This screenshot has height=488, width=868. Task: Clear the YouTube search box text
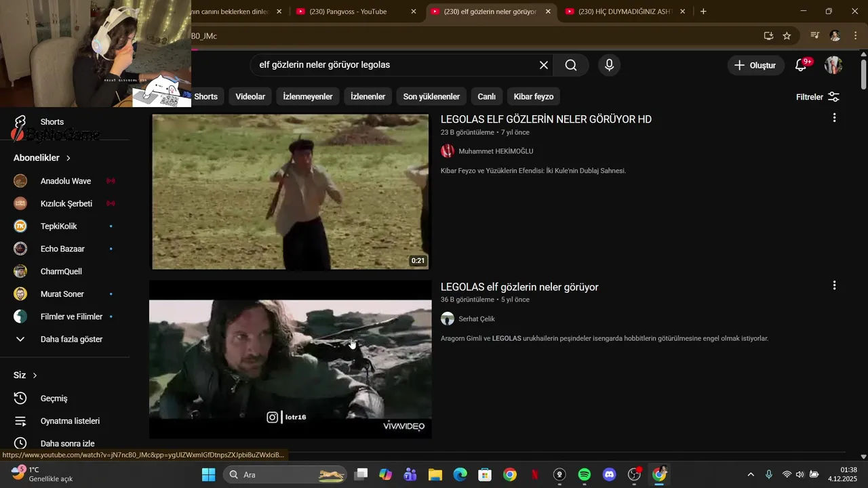[x=544, y=65]
